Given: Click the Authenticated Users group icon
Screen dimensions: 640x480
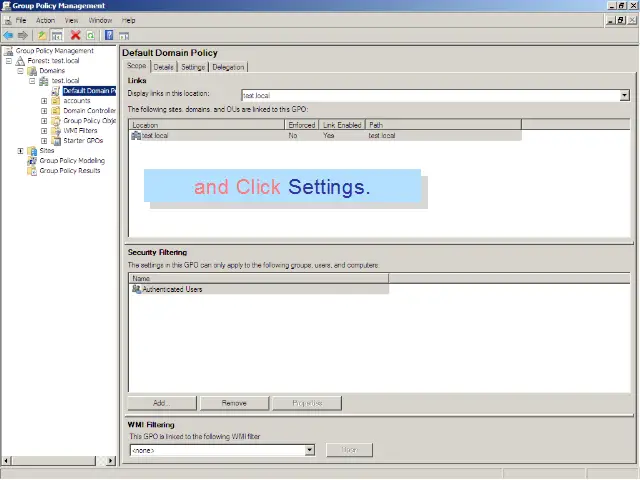Looking at the screenshot, I should [x=136, y=289].
